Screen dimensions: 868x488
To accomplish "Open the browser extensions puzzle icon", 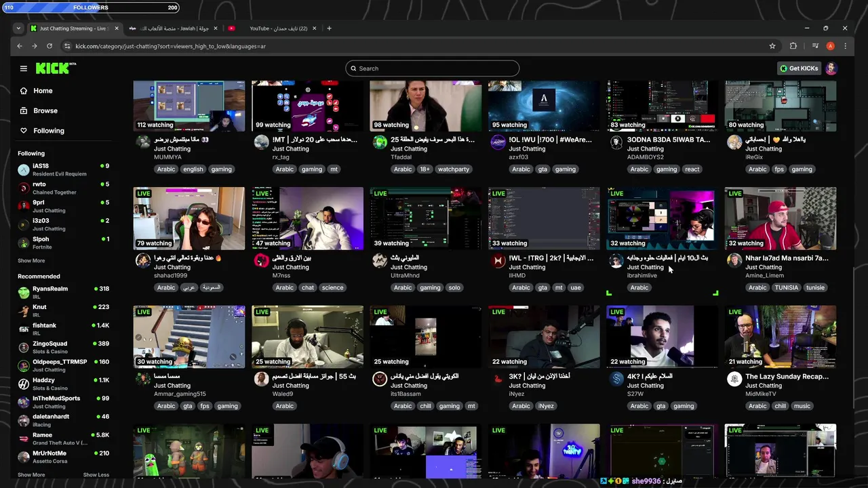I will (793, 46).
